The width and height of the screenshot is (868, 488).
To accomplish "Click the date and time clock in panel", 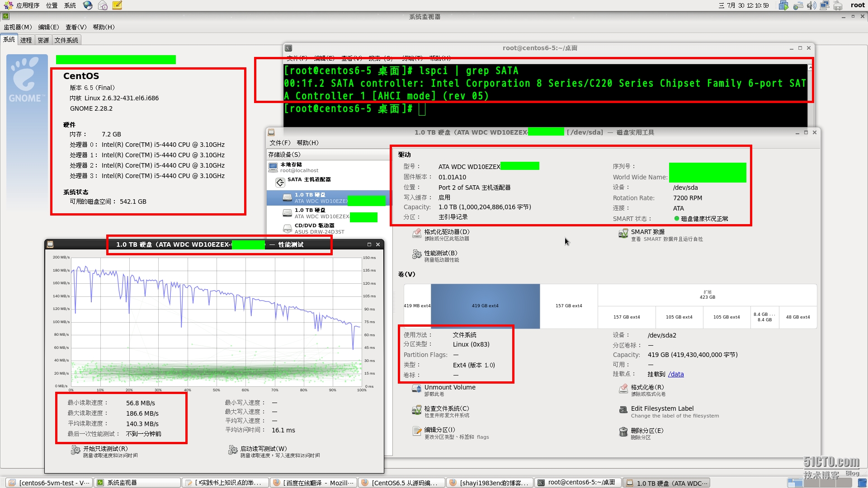I will (744, 5).
